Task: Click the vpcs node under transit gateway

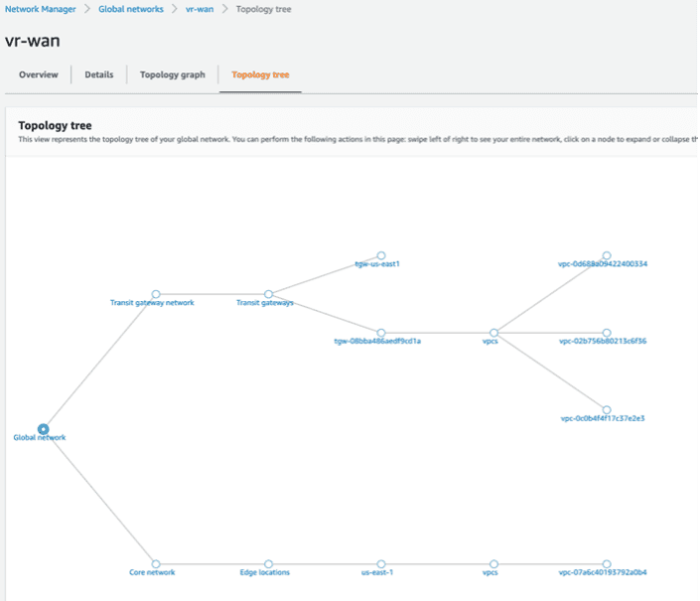Action: pyautogui.click(x=493, y=333)
